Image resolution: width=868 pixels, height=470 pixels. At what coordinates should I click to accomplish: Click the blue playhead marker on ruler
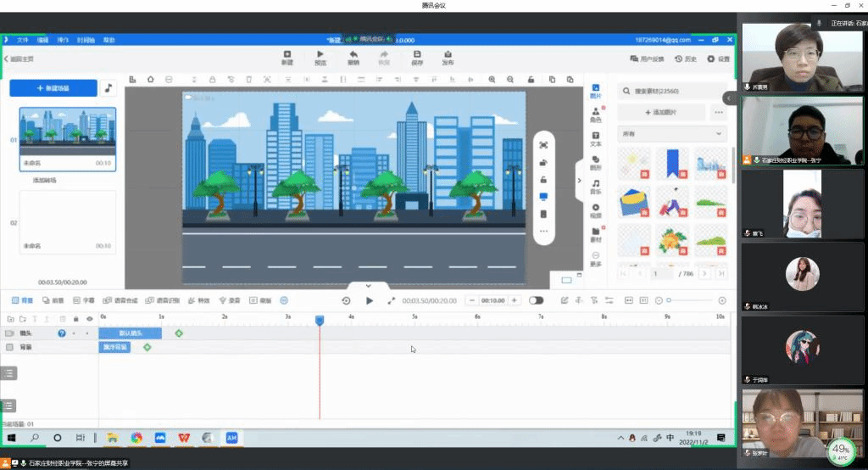point(320,321)
